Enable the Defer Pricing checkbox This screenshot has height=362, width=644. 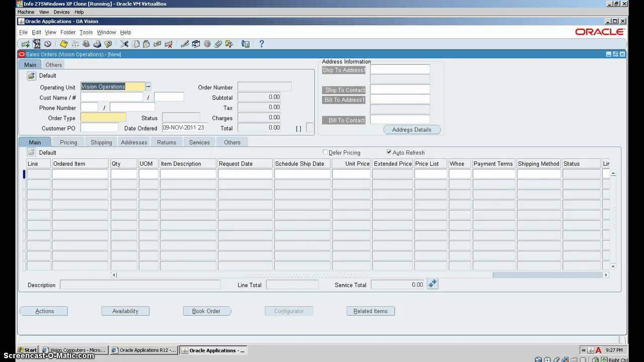325,152
